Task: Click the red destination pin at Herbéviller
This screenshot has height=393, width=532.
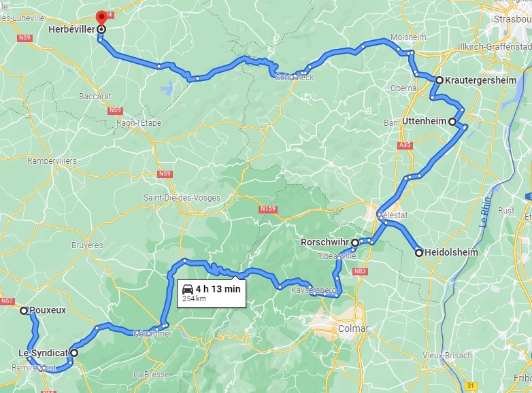Action: [101, 18]
